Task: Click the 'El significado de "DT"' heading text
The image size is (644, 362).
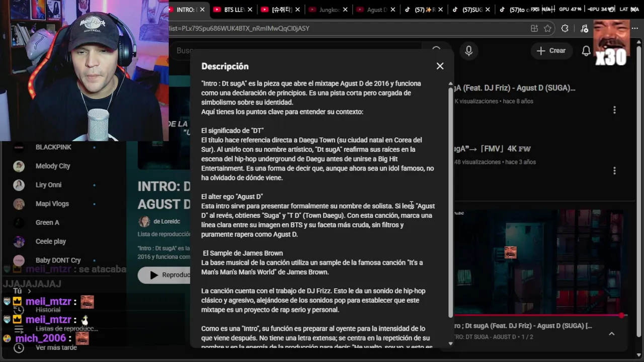Action: pos(232,131)
